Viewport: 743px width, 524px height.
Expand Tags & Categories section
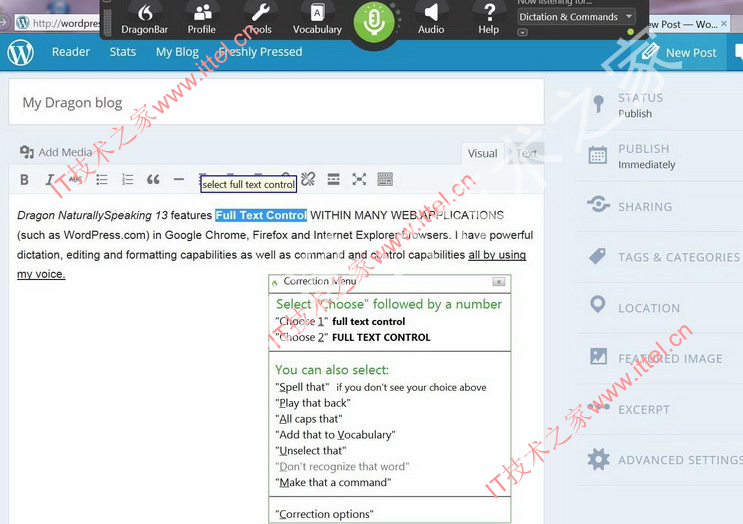click(x=660, y=257)
